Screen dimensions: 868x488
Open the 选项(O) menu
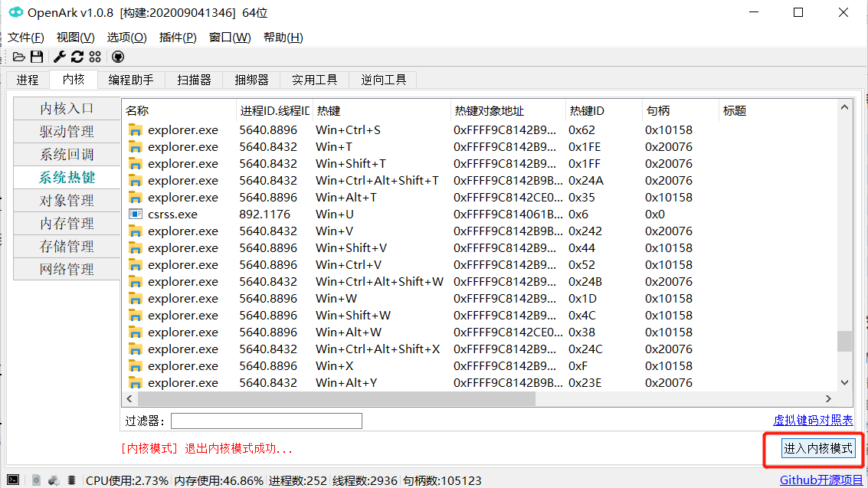(x=126, y=38)
